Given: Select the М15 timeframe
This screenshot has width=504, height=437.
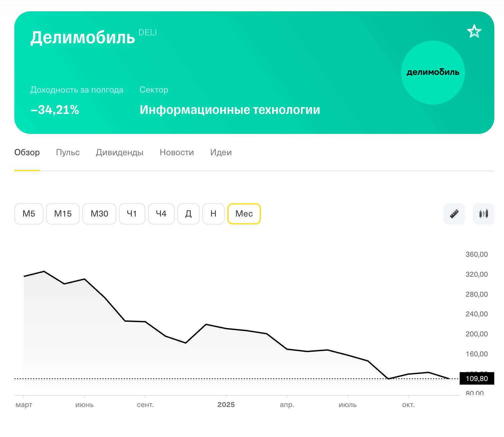Looking at the screenshot, I should pos(63,214).
